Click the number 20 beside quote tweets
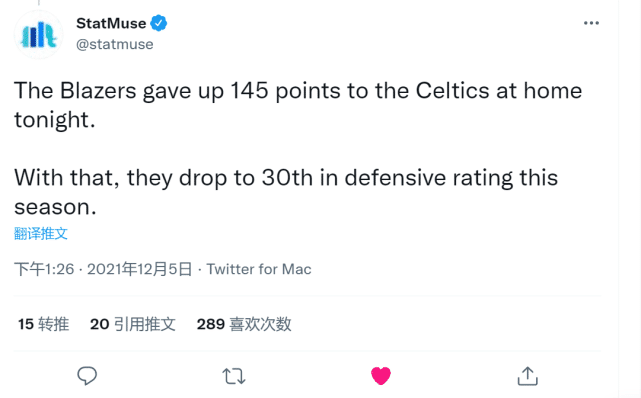Viewport: 641px width, 398px height. [99, 324]
